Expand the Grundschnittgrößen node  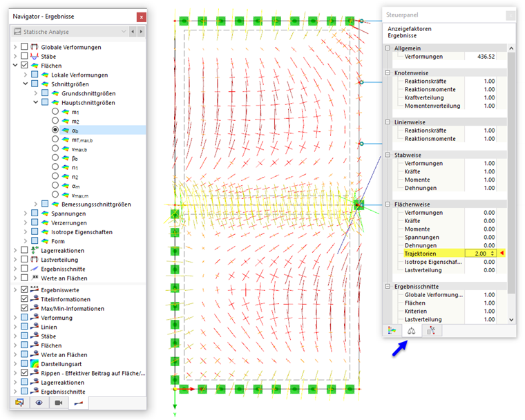35,93
